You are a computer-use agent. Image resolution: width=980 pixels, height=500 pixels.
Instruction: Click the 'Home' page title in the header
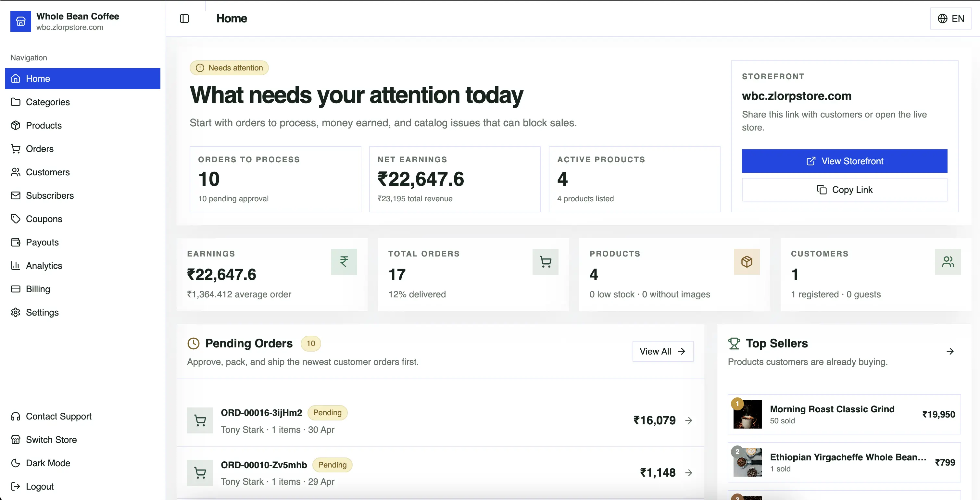pyautogui.click(x=232, y=18)
